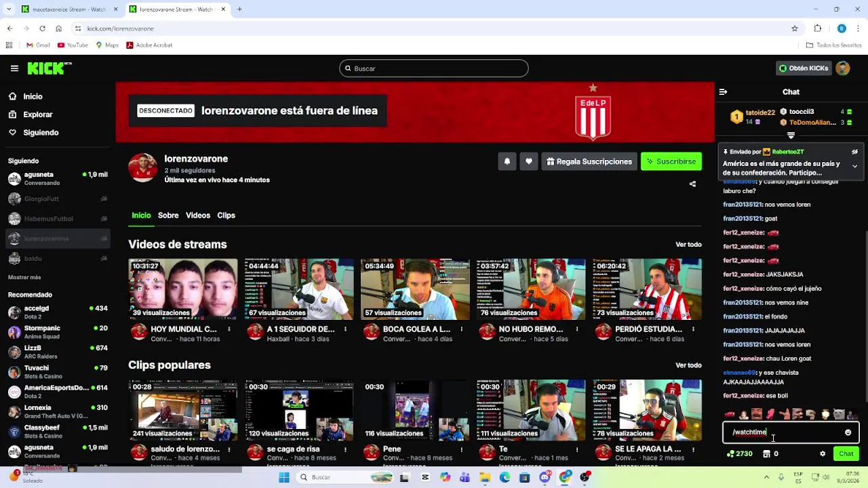Open Microsoft Edge from taskbar
Image resolution: width=868 pixels, height=488 pixels.
(x=505, y=478)
